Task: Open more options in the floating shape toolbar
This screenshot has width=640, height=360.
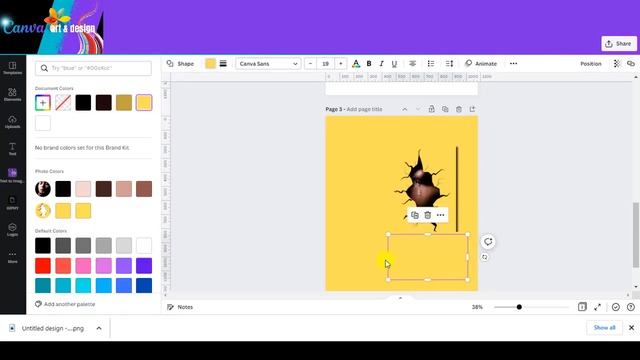Action: [x=440, y=215]
